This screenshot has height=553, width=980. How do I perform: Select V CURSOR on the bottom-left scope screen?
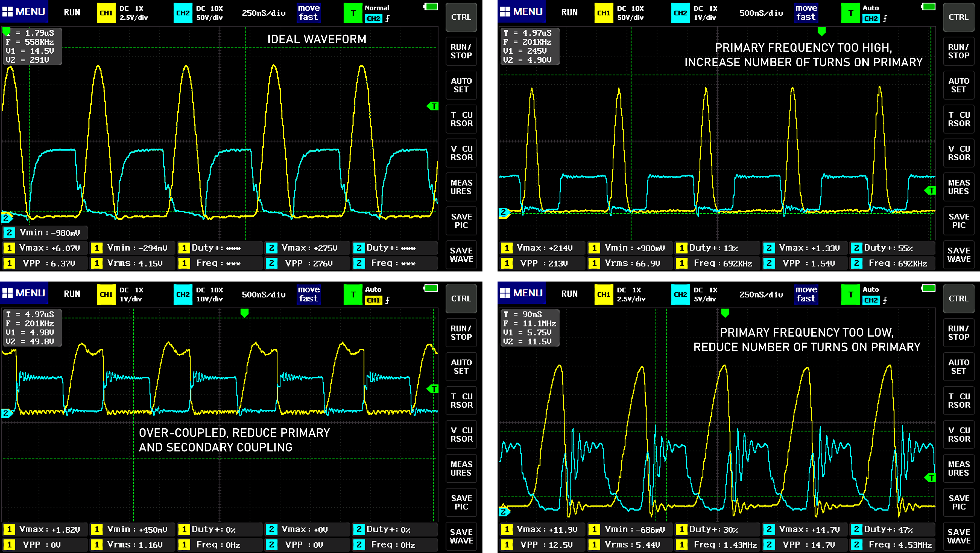(x=461, y=435)
